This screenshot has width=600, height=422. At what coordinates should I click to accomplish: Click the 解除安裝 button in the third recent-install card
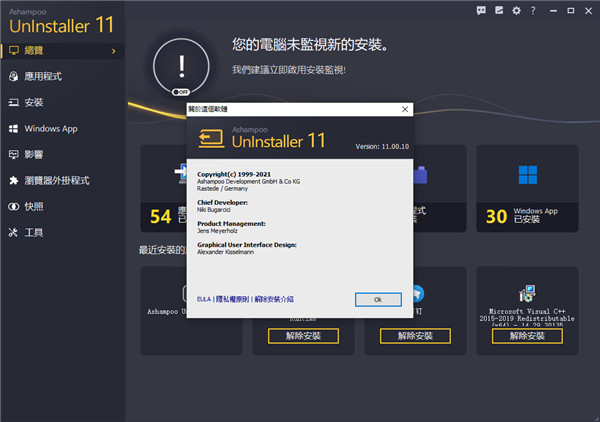coord(415,336)
